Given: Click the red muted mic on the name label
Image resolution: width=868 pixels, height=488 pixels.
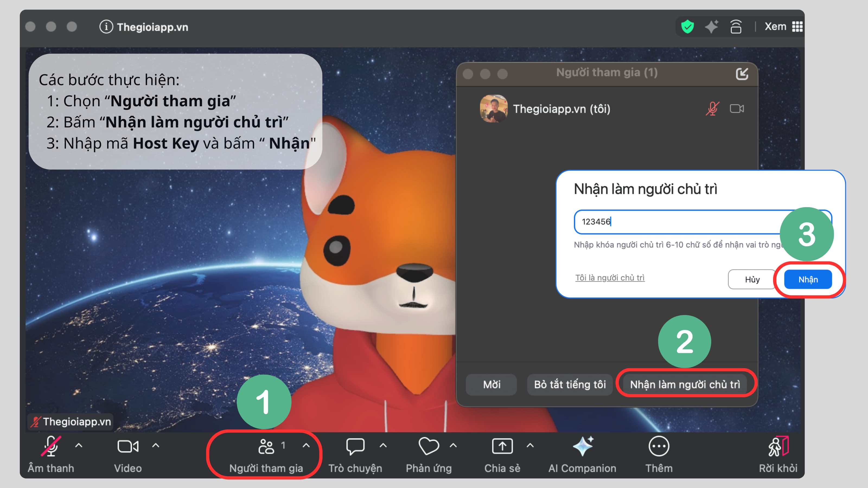Looking at the screenshot, I should (35, 422).
